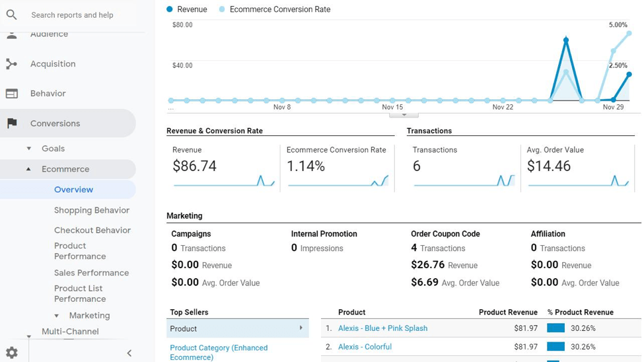
Task: Select Product Category (Enhanced Ecommerce) top sellers
Action: point(219,352)
